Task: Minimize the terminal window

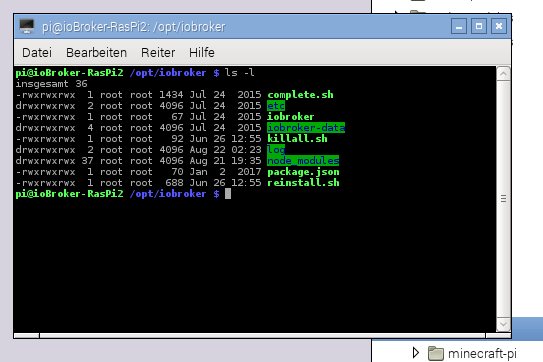Action: pos(459,26)
